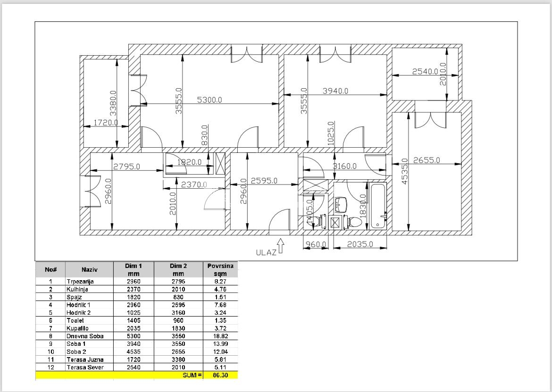
Task: Click the bathtub symbol in the bathroom
Action: [x=378, y=206]
